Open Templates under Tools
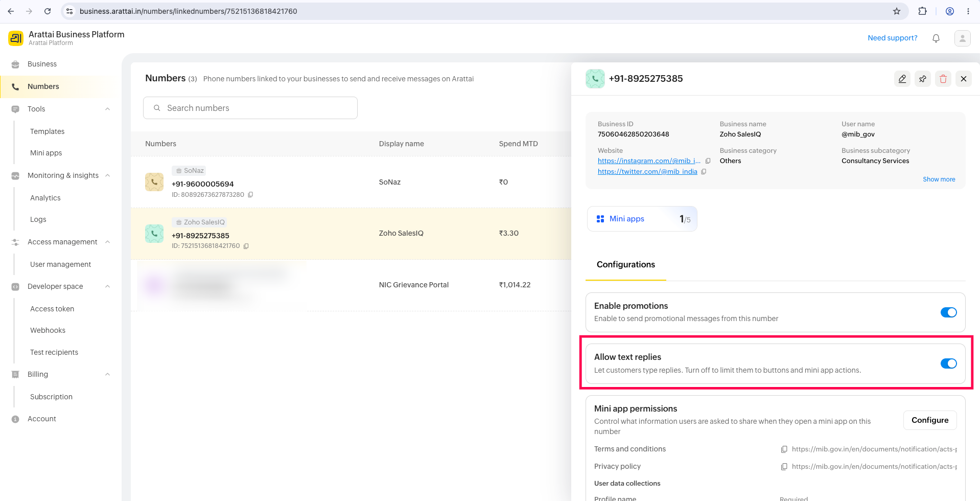This screenshot has height=501, width=980. (x=47, y=131)
